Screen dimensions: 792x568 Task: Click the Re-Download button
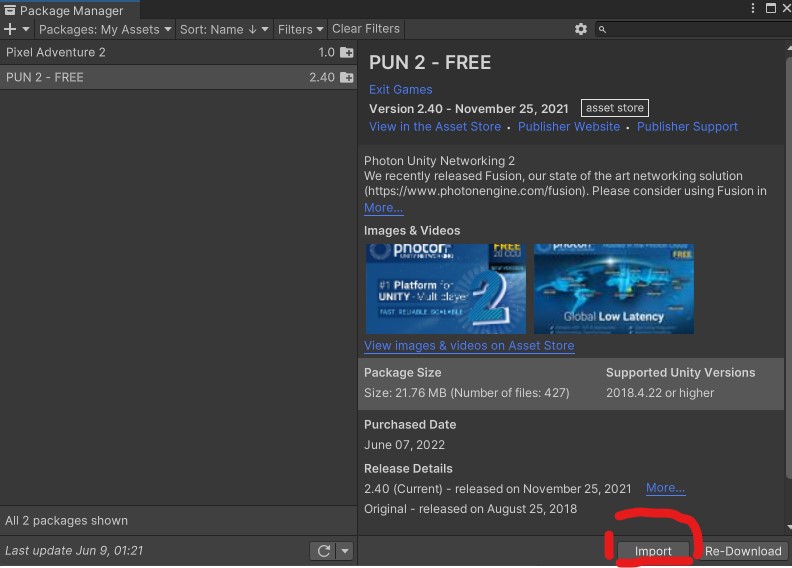743,551
